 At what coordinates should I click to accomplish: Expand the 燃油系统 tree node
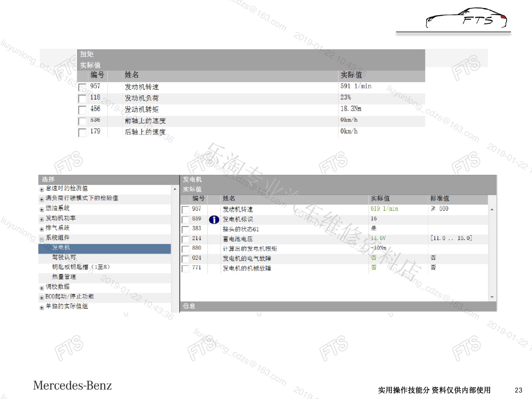click(42, 210)
